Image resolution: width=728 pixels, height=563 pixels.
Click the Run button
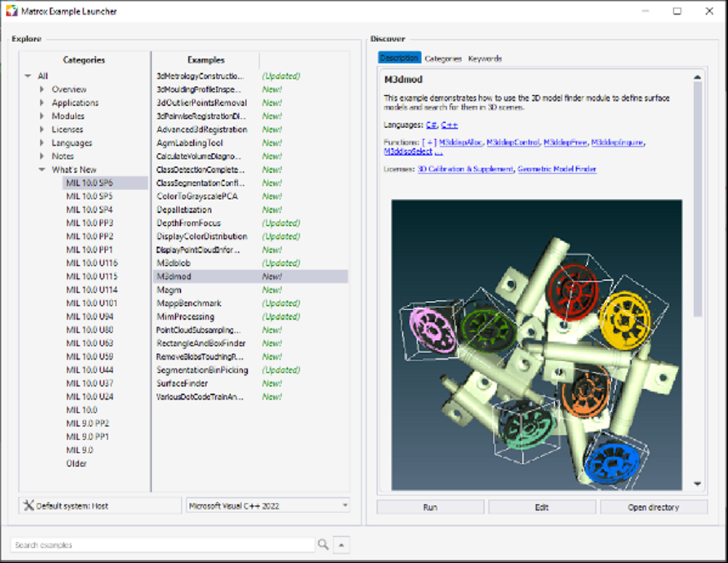click(430, 507)
